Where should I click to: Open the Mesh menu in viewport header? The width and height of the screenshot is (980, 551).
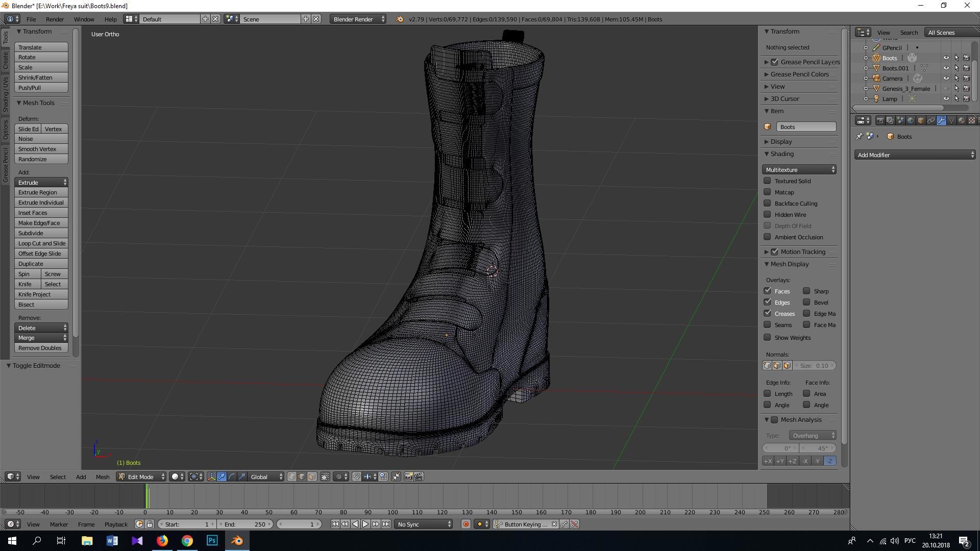[x=102, y=477]
